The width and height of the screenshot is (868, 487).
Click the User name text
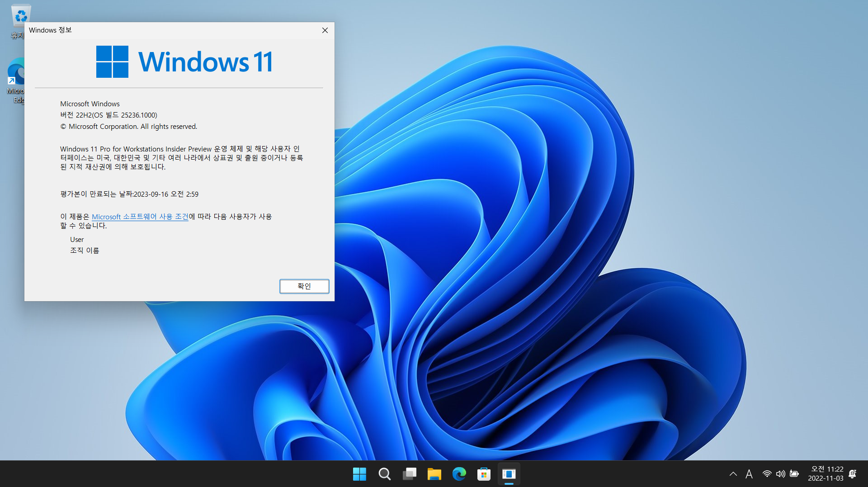77,239
